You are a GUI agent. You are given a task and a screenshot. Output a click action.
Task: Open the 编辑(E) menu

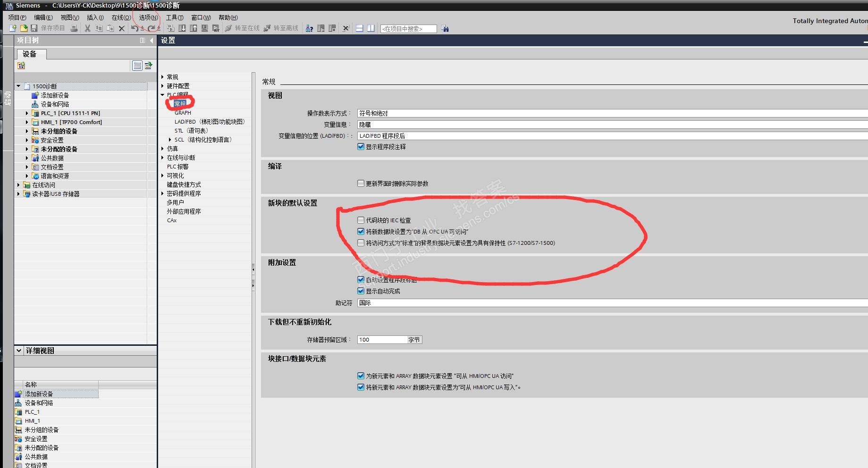(x=43, y=17)
